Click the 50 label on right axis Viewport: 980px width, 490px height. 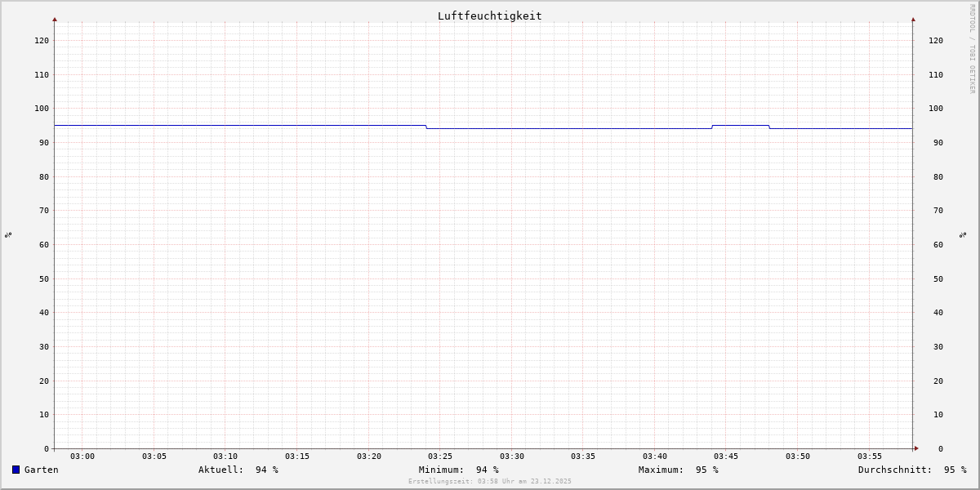pos(938,278)
